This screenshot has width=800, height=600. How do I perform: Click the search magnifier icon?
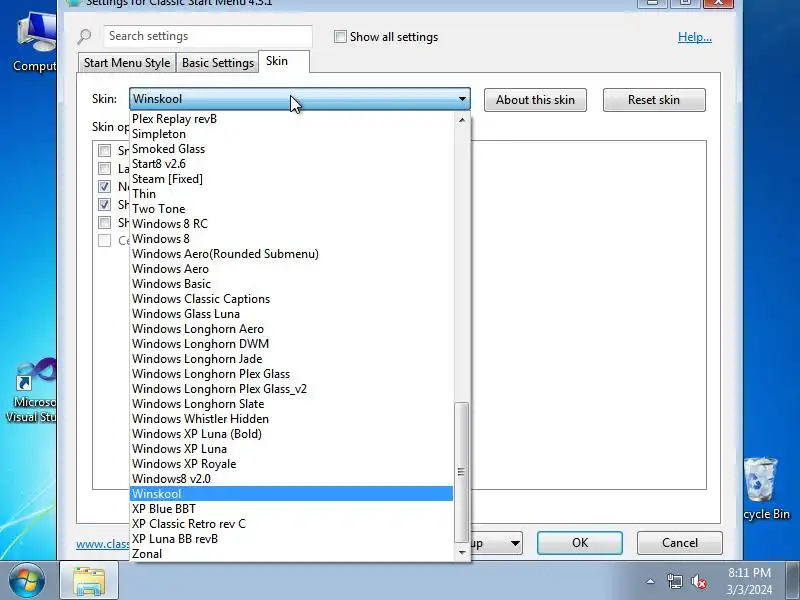click(85, 36)
